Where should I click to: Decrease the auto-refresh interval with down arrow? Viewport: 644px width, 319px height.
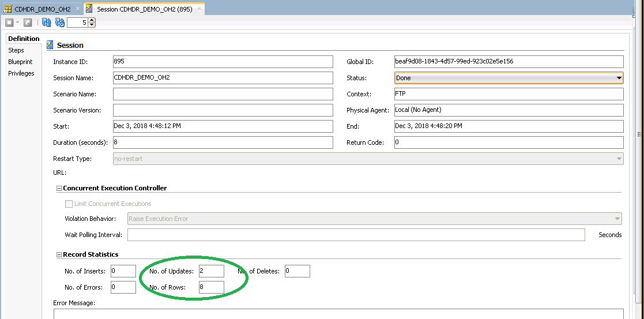92,25
